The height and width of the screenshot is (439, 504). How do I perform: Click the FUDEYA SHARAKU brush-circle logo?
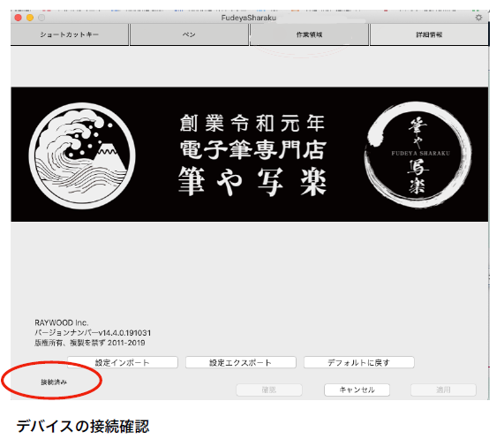click(417, 155)
